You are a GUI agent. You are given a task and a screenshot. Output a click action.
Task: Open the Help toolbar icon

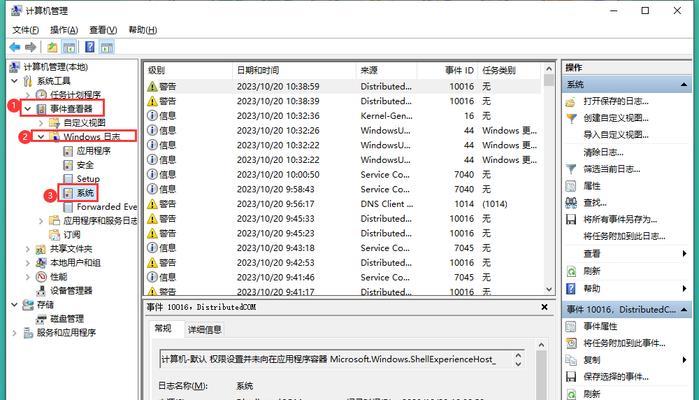90,47
